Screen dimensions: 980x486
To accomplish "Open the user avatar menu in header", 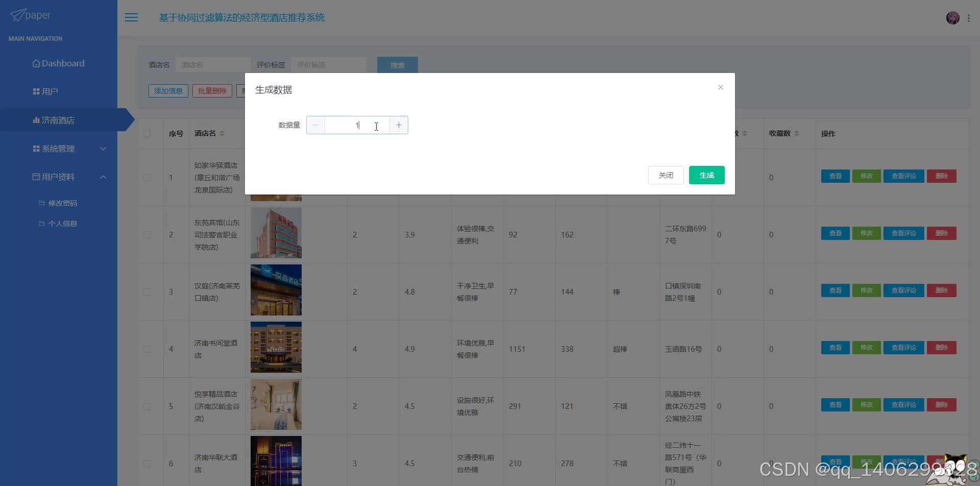I will click(x=952, y=17).
